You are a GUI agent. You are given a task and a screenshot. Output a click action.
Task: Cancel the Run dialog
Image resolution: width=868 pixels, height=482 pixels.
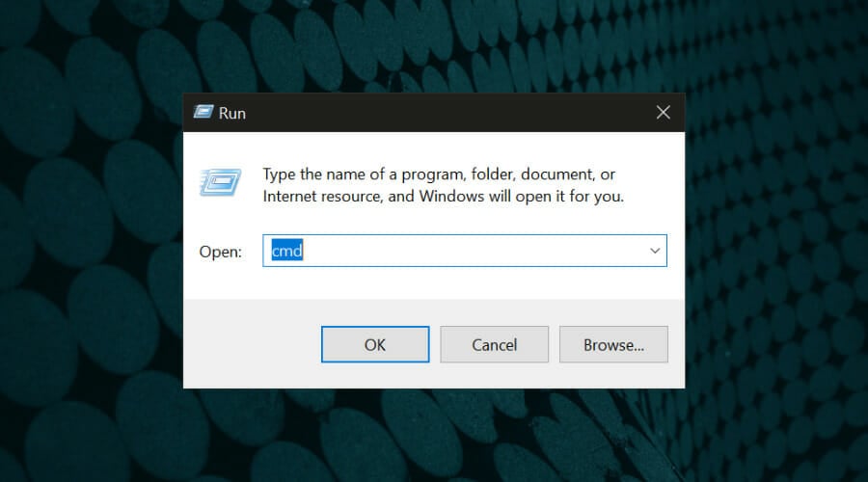click(494, 344)
